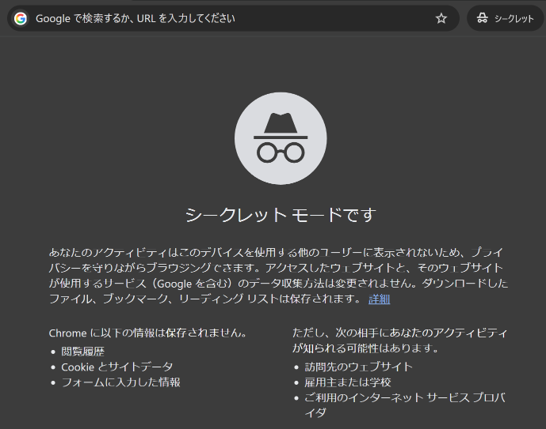Click the ただし、次の相手に paragraph text
The image size is (546, 429).
[400, 340]
